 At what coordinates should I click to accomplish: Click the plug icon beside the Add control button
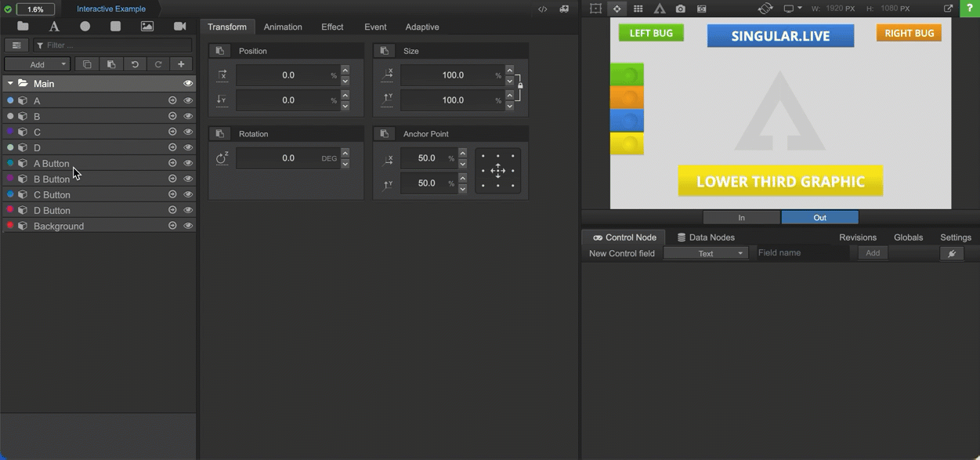951,253
